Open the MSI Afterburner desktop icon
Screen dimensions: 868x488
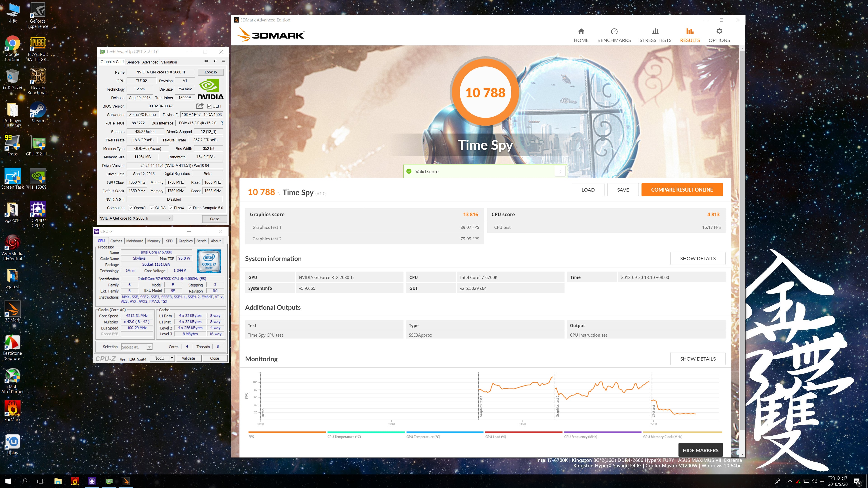(x=12, y=380)
